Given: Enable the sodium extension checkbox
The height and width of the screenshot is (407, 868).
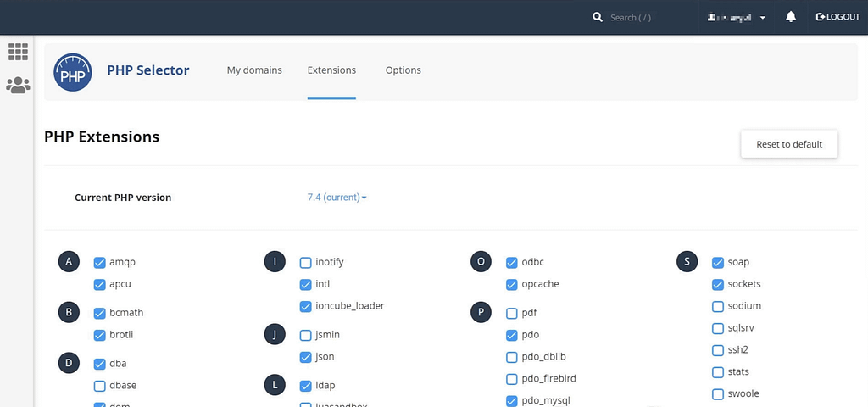Looking at the screenshot, I should (x=718, y=306).
